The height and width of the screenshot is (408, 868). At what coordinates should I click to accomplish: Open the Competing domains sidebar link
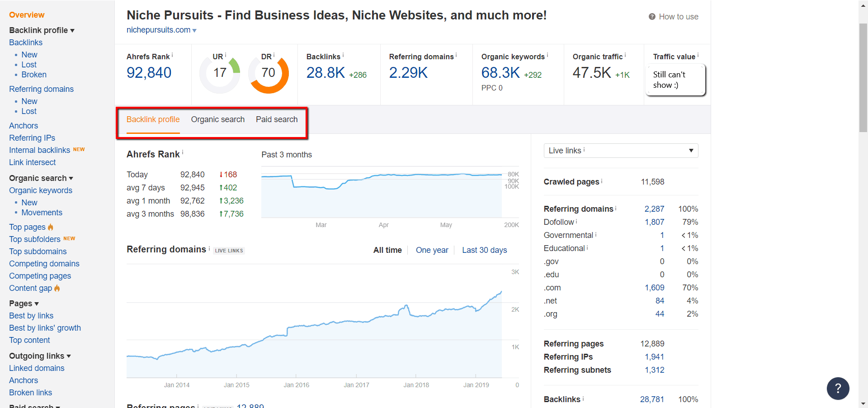[44, 264]
